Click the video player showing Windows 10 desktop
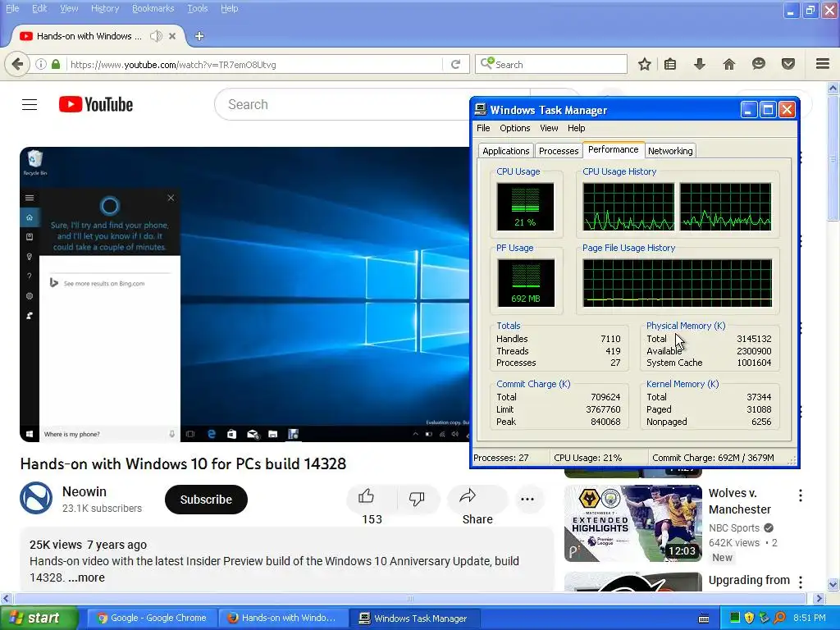Viewport: 840px width, 630px height. (244, 294)
